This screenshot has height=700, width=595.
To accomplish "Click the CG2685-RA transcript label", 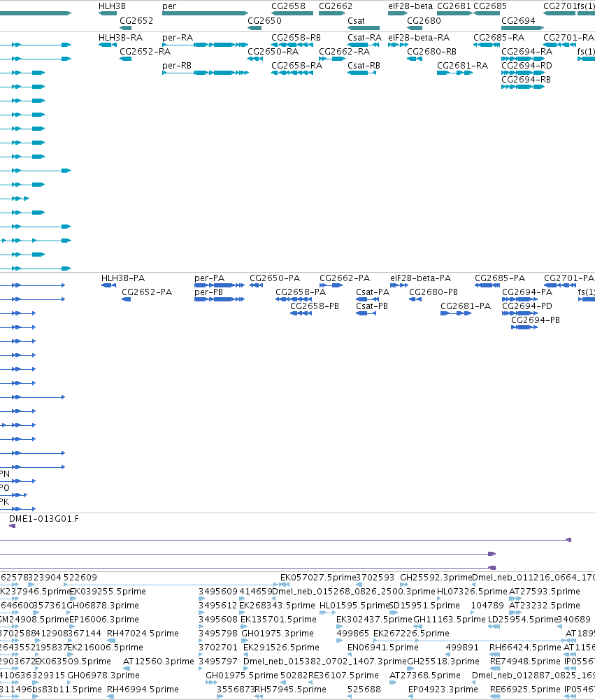I will tap(499, 38).
